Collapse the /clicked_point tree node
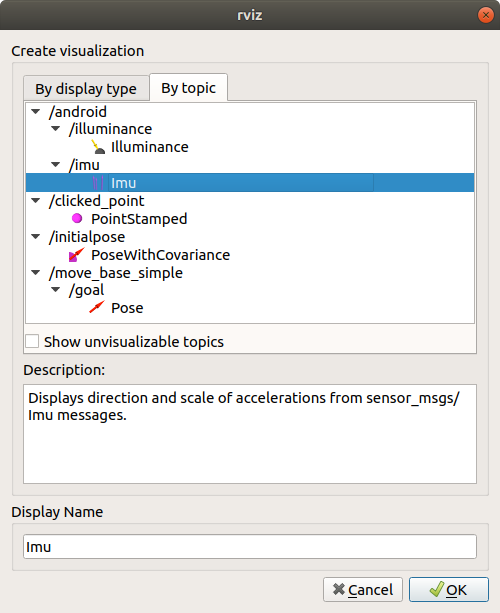This screenshot has height=613, width=500. [36, 201]
